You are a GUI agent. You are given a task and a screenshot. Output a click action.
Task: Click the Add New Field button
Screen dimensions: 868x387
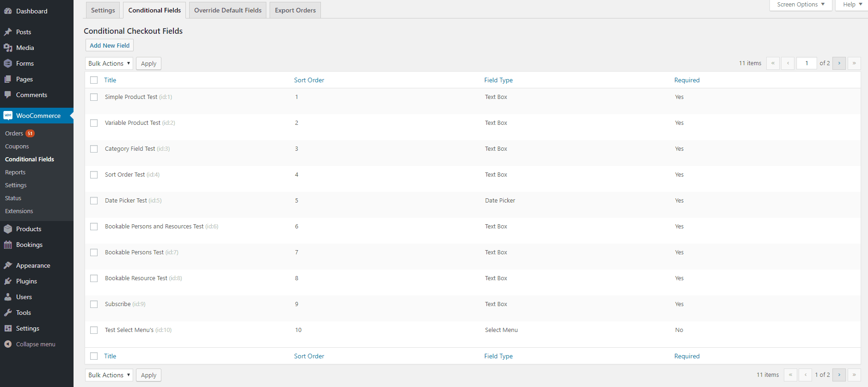point(110,45)
